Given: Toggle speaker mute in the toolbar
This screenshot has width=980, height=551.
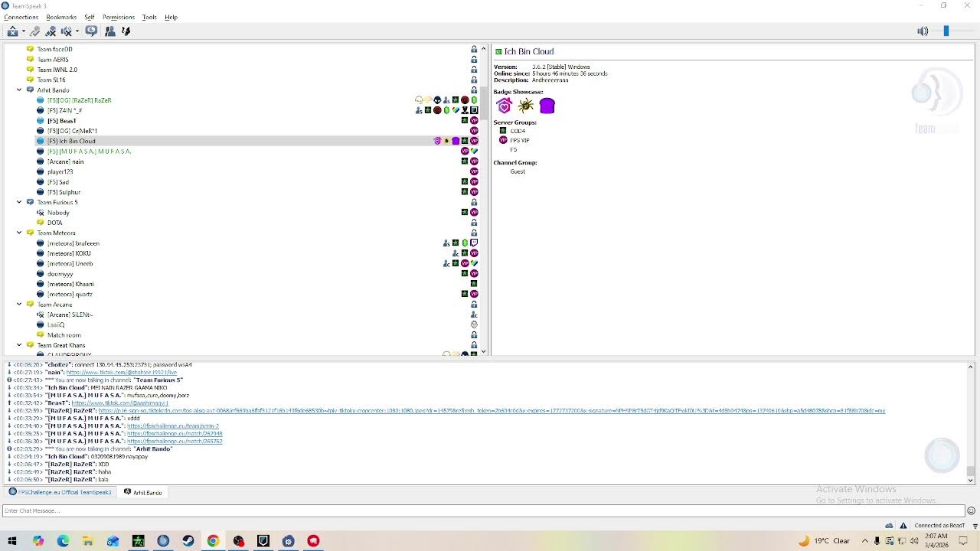Looking at the screenshot, I should [66, 31].
